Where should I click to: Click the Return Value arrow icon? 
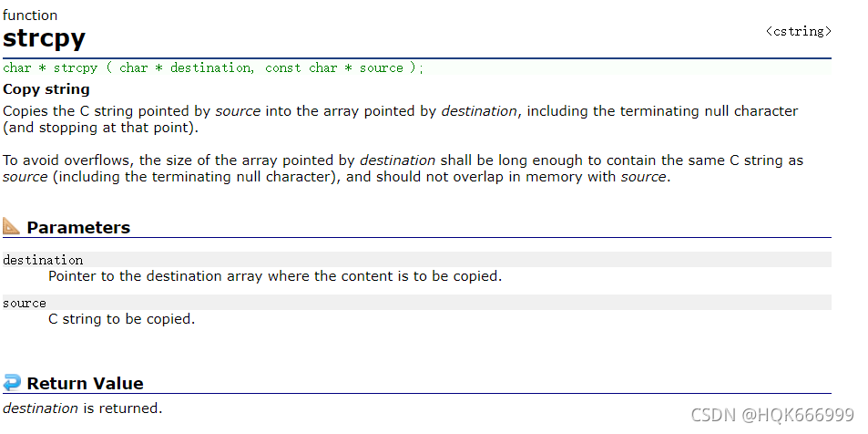(x=12, y=382)
